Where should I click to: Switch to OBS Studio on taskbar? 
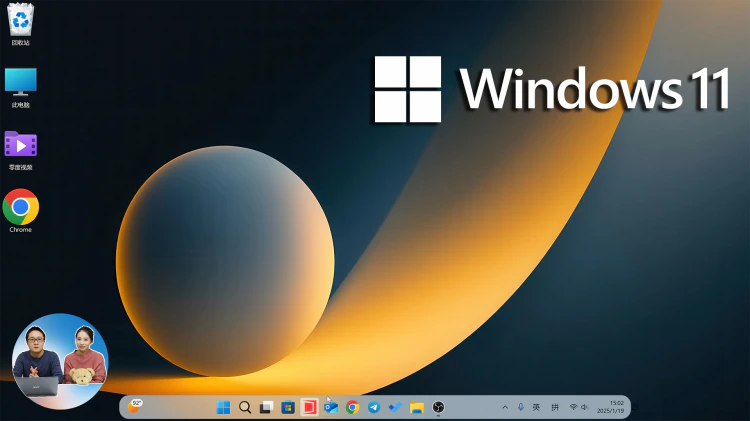pyautogui.click(x=438, y=408)
